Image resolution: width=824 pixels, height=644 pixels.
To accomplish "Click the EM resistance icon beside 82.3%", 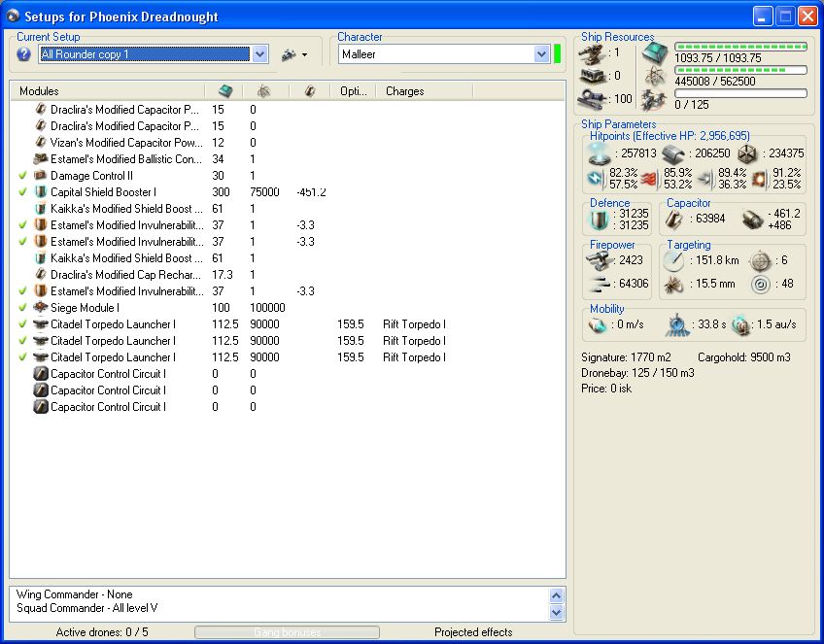I will pyautogui.click(x=595, y=179).
